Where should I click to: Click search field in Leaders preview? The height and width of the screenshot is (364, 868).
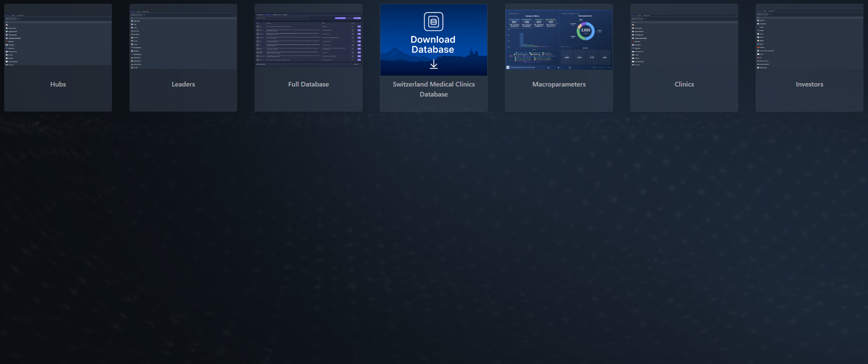click(137, 15)
